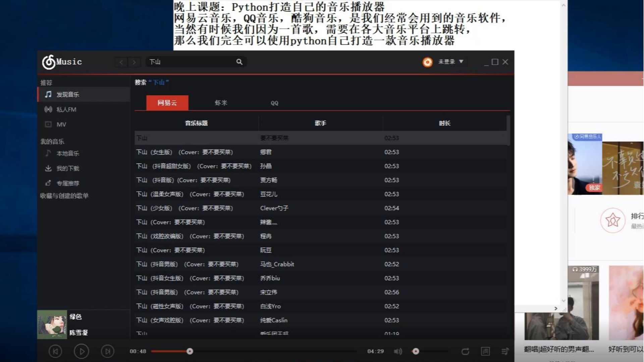Viewport: 644px width, 362px height.
Task: Click the search magnifier icon
Action: pos(239,62)
